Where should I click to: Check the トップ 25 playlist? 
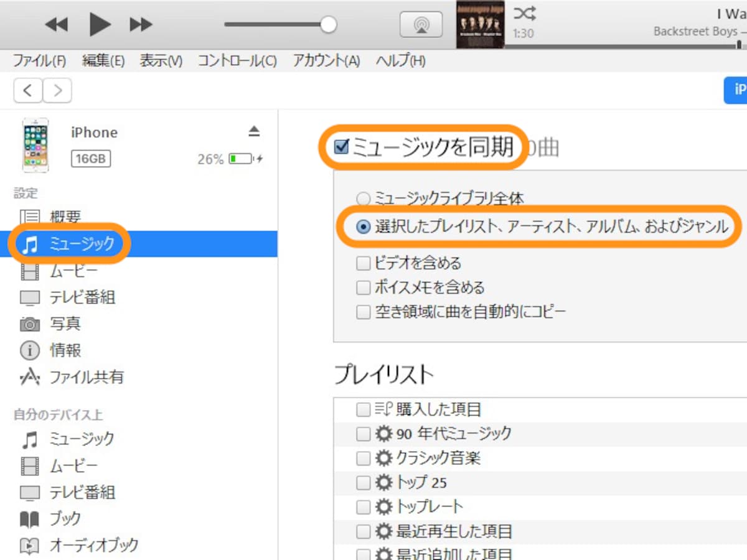point(363,482)
